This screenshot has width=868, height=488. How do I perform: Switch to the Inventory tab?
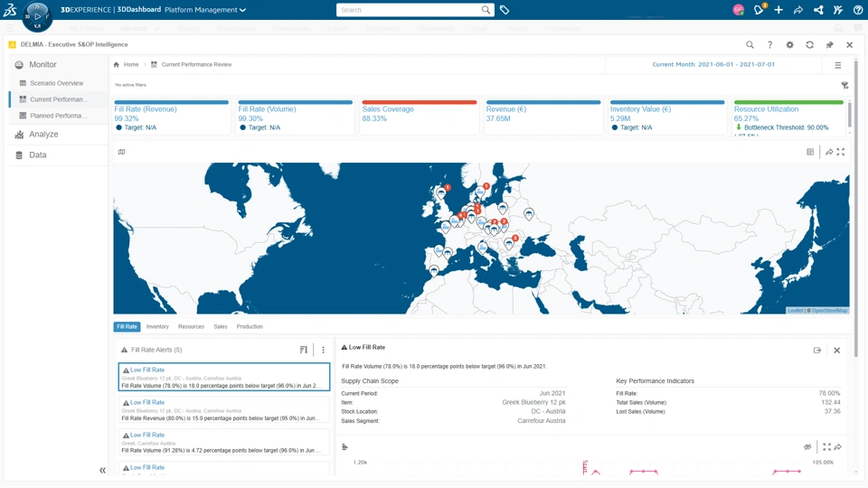157,327
